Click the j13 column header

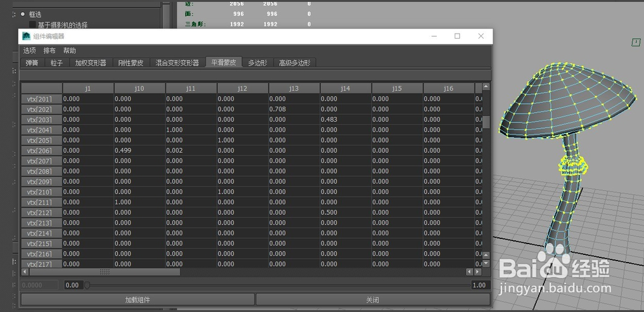click(294, 88)
